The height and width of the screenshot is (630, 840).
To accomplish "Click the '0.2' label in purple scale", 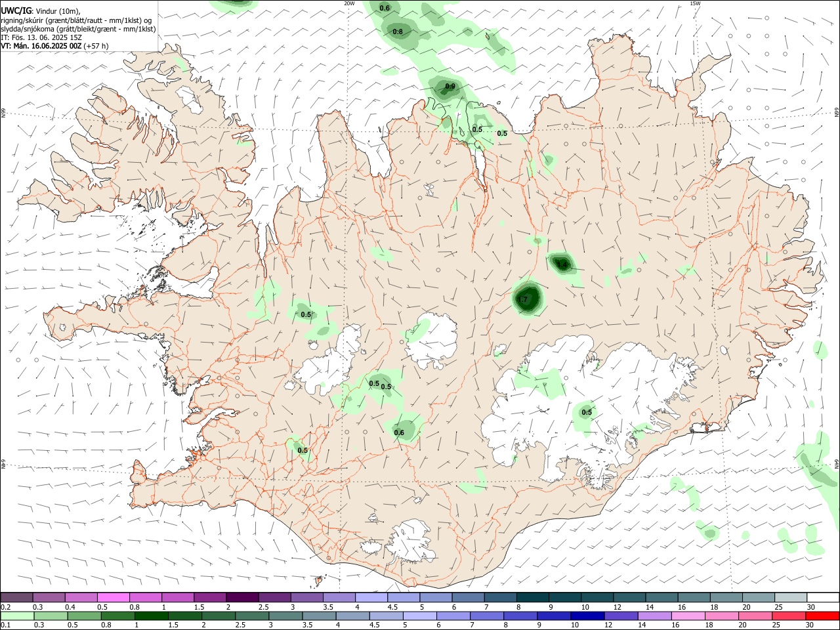I will (x=5, y=607).
